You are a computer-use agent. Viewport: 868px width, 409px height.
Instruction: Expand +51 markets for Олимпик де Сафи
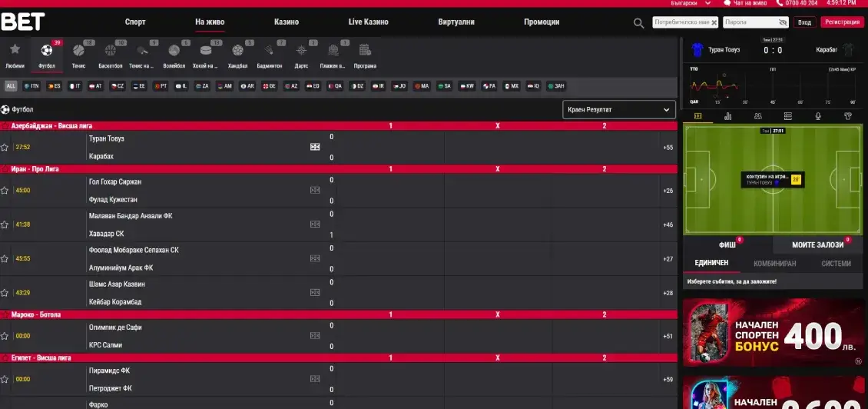[668, 336]
